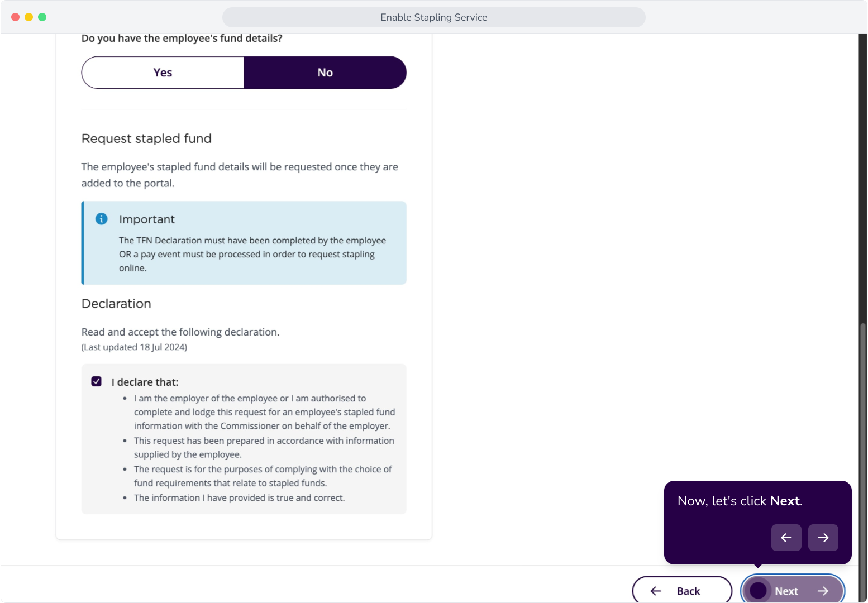
Task: Click the Now, let's click Next tooltip
Action: tap(758, 523)
